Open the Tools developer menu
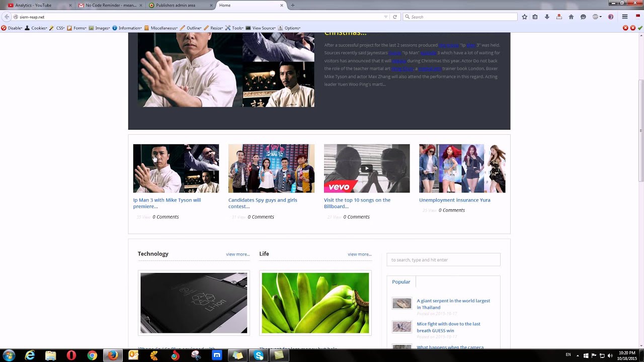 [234, 28]
